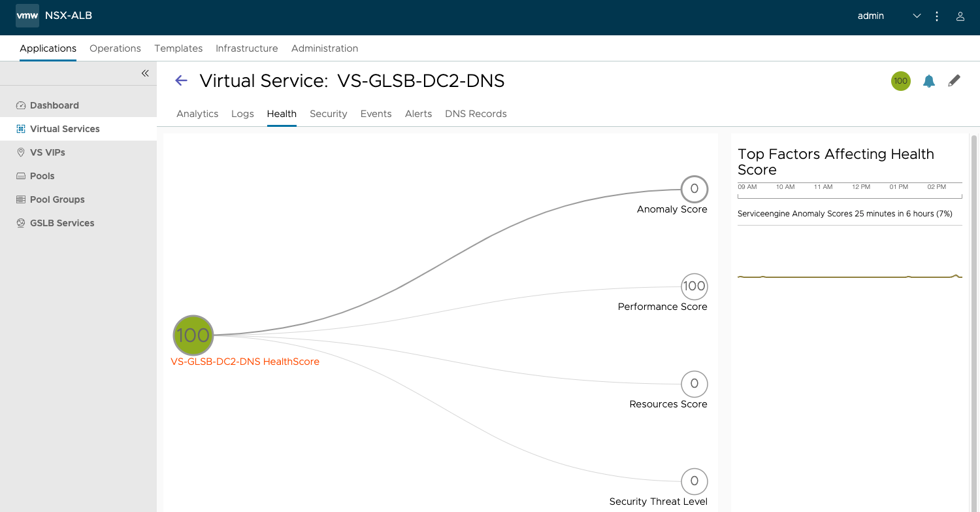This screenshot has width=980, height=512.
Task: Click the vmw logo icon
Action: coord(27,16)
